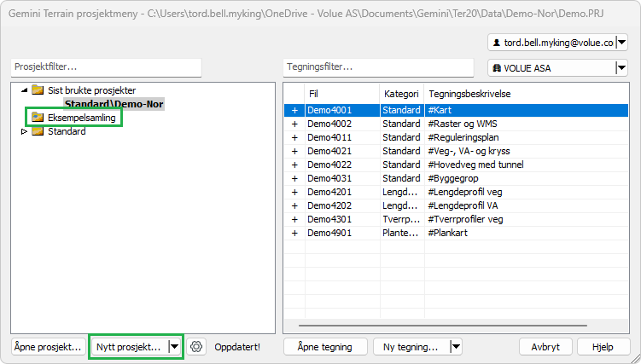Open the Nytt prosjekt dropdown arrow
The height and width of the screenshot is (364, 641).
pyautogui.click(x=174, y=347)
